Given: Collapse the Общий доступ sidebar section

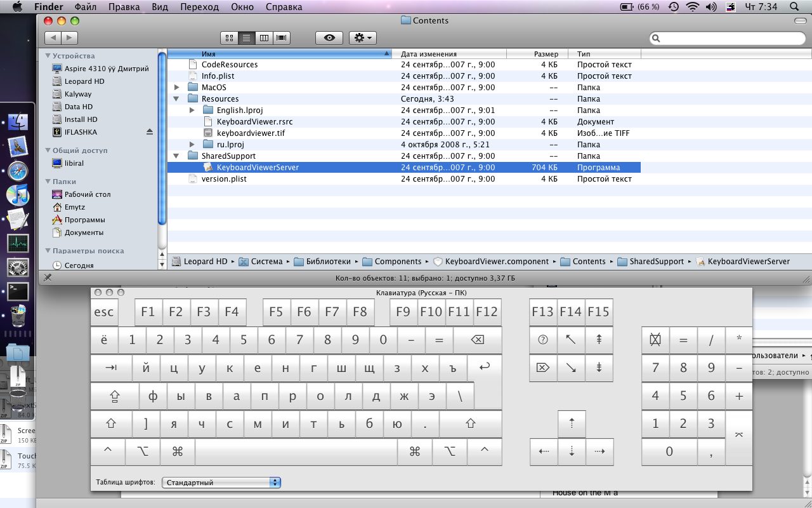Looking at the screenshot, I should (48, 150).
